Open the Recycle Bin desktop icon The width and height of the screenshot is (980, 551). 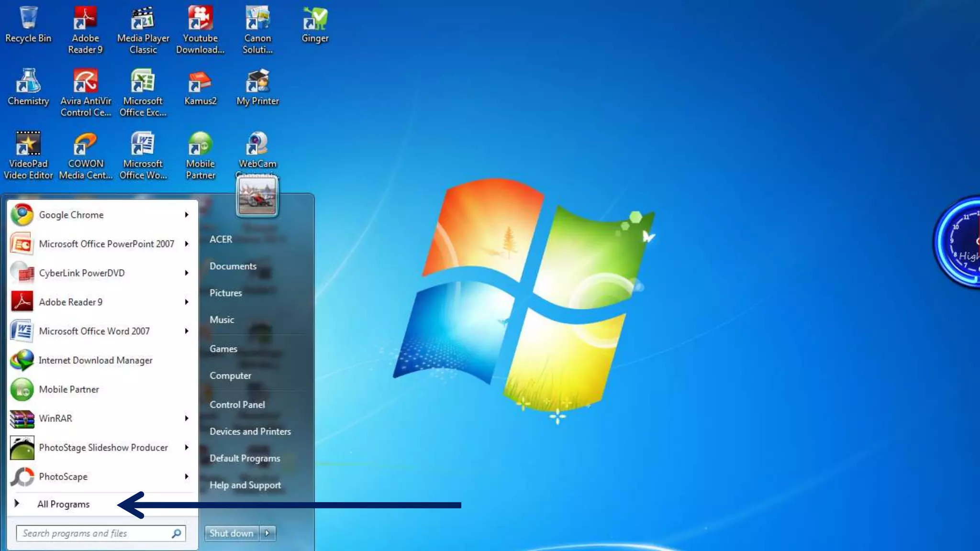[x=28, y=19]
